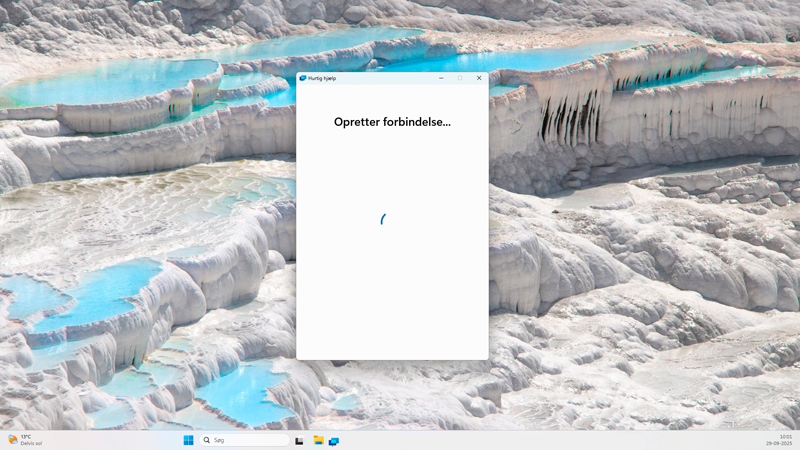Click the Opretter forbindelse... heading
This screenshot has width=800, height=450.
[x=392, y=122]
